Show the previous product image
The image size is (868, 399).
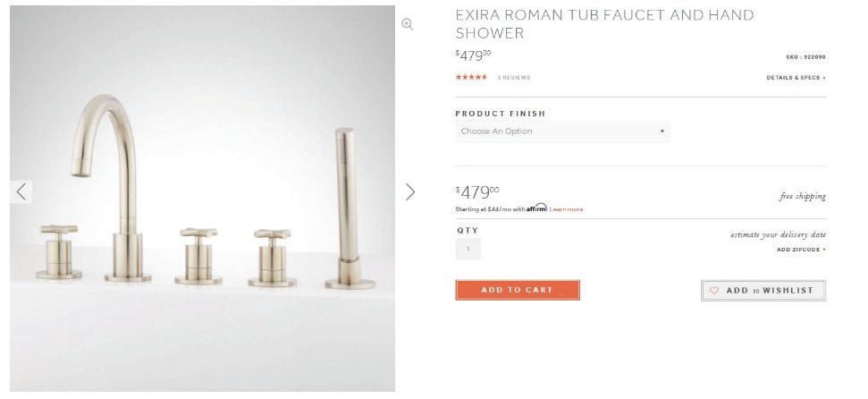[21, 191]
